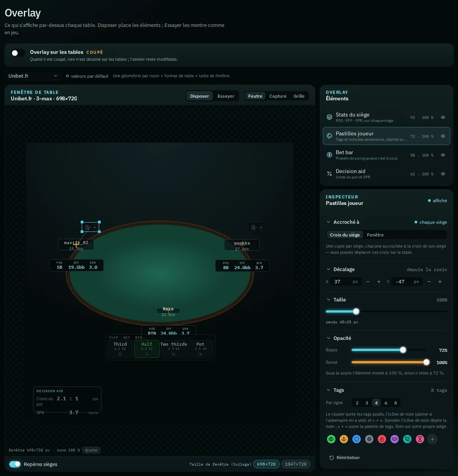Click the Ajuster zoom button
The height and width of the screenshot is (476, 458).
click(x=91, y=450)
